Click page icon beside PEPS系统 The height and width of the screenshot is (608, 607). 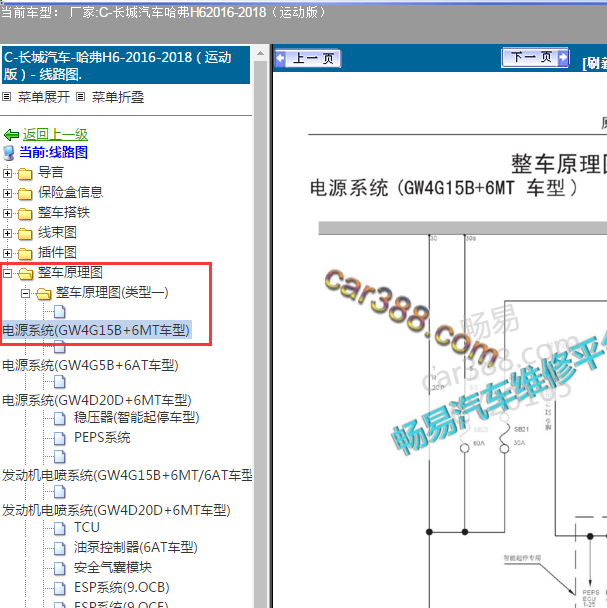[60, 438]
